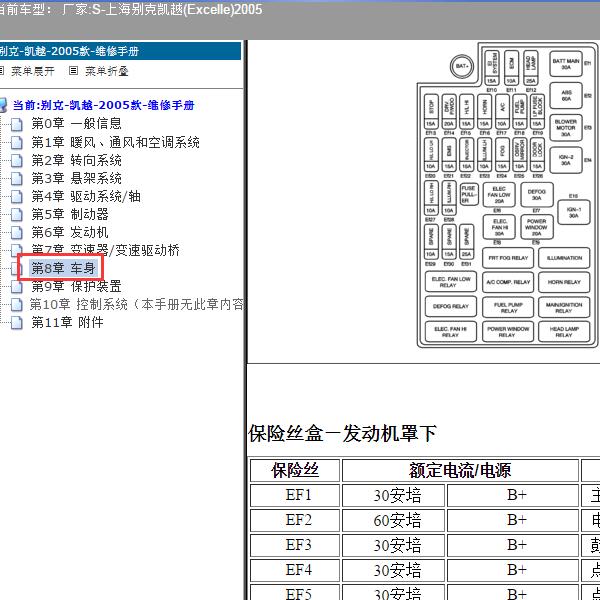The image size is (600, 600).
Task: Click the document icon next to 第3章
Action: click(16, 178)
